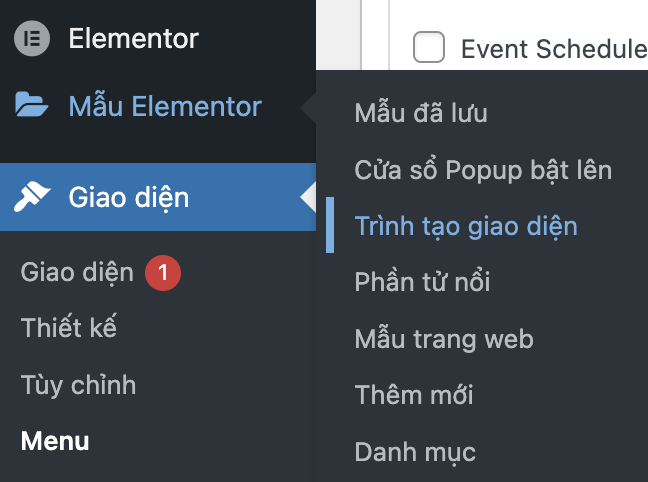Click the Event Schedule label text
Screen dimensions: 648x482
553,48
